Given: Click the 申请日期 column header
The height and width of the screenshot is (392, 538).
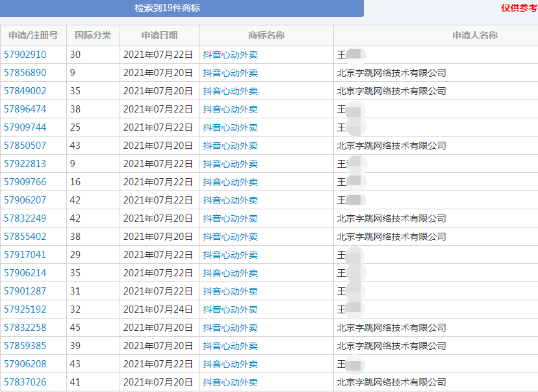Looking at the screenshot, I should coord(160,35).
